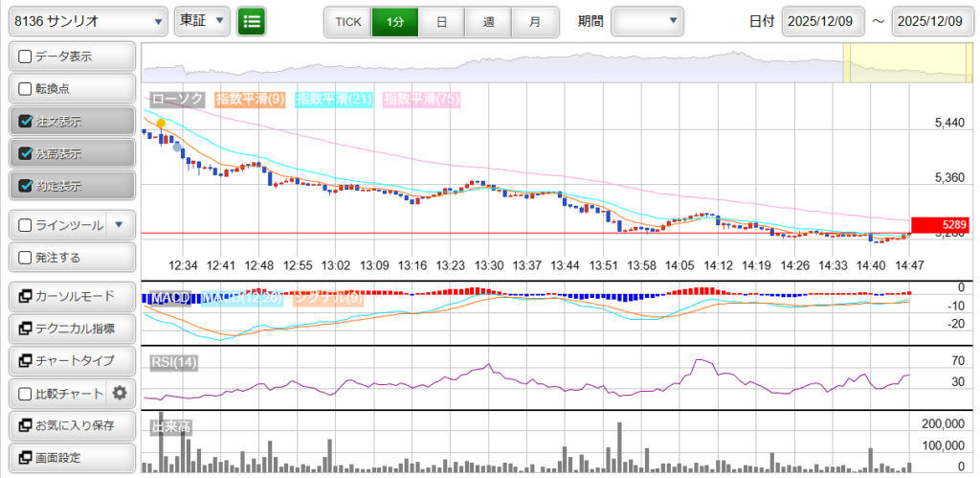Switch to the 週 weekly tab
The height and width of the screenshot is (478, 980).
click(488, 21)
